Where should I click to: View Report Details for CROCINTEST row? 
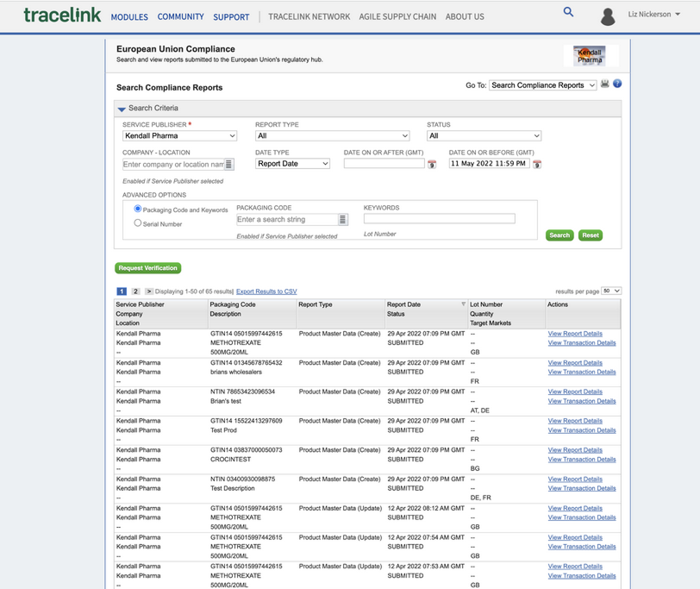click(575, 450)
